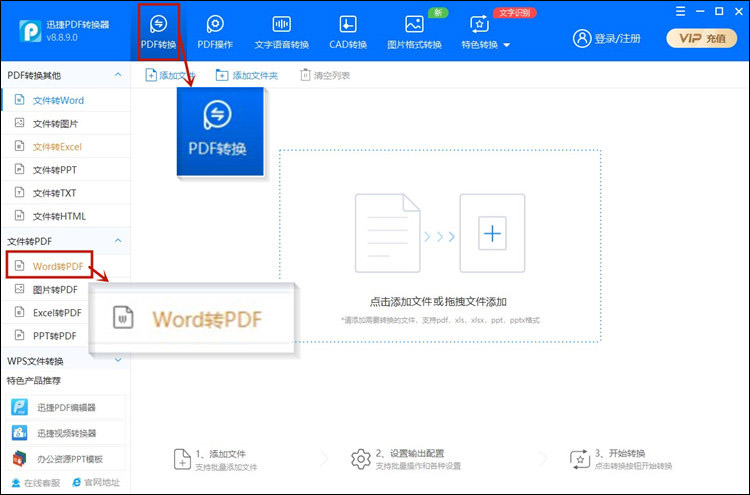
Task: Click the 文字语音转换 waveform icon
Action: point(282,24)
